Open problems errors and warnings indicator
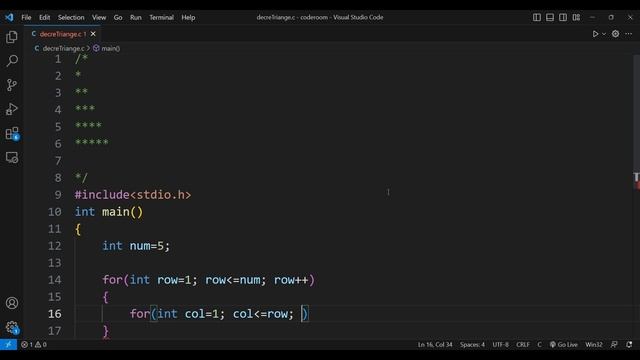Image resolution: width=640 pixels, height=360 pixels. point(33,344)
